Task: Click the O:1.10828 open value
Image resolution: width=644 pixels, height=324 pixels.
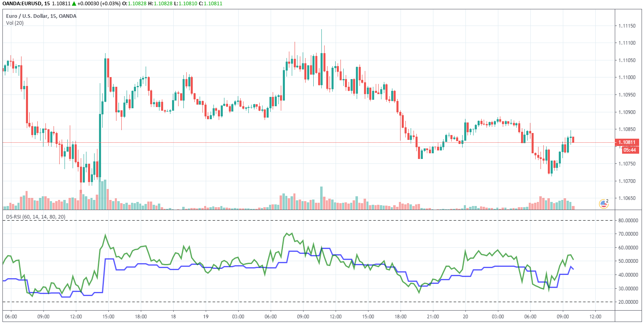Action: [x=134, y=4]
